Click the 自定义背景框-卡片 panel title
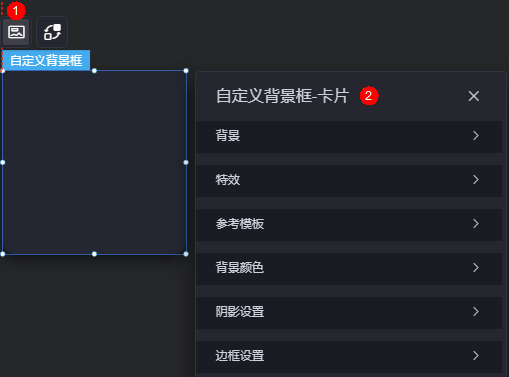This screenshot has width=509, height=377. click(x=282, y=96)
